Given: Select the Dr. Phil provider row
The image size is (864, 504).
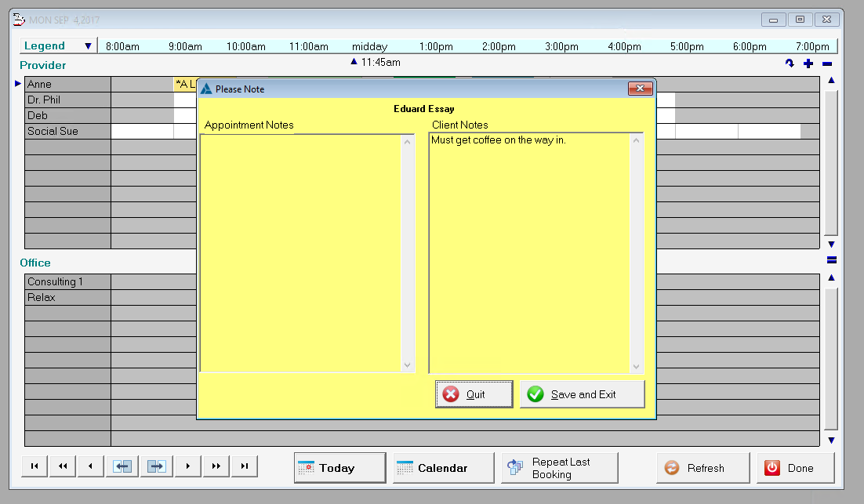Looking at the screenshot, I should click(x=67, y=100).
